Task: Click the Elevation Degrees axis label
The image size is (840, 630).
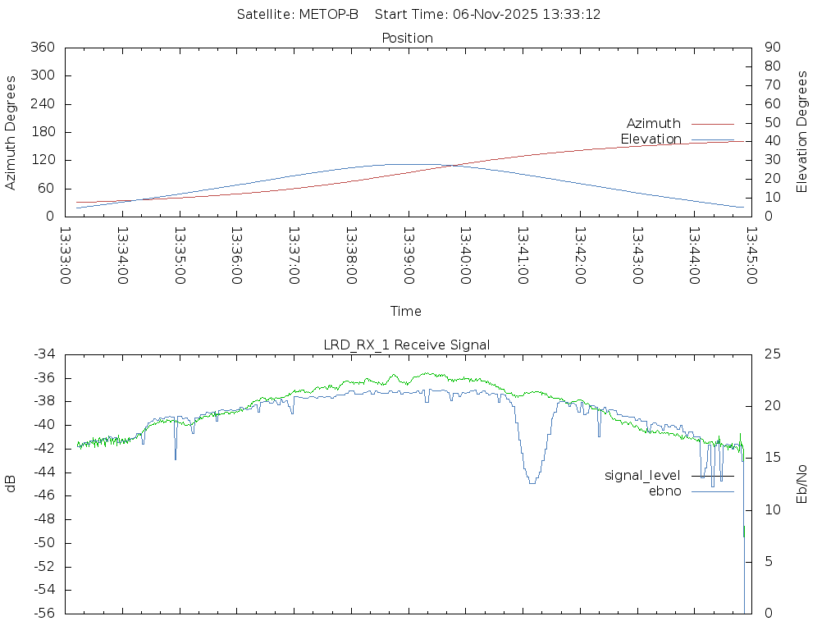Action: click(802, 132)
